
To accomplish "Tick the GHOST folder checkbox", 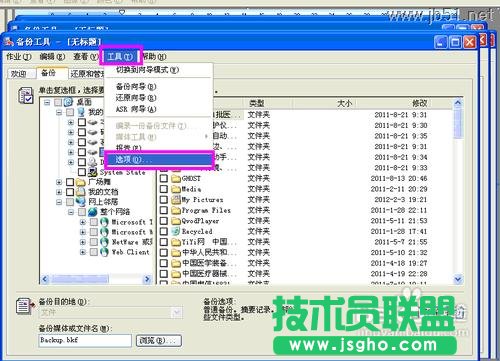I will coord(163,178).
